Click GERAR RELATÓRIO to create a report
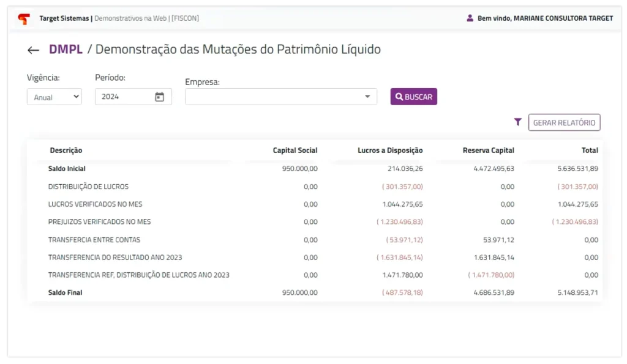The height and width of the screenshot is (364, 627). [564, 122]
